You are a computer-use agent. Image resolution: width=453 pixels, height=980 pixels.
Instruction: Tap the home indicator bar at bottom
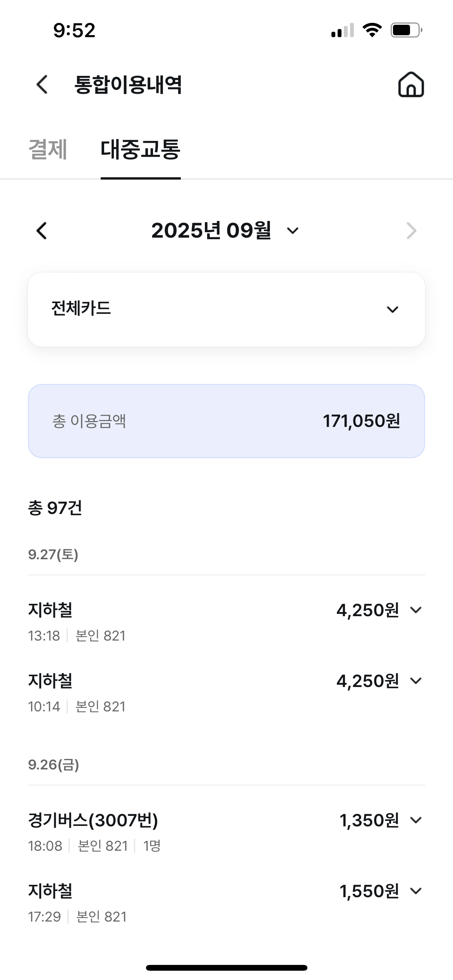pos(226,968)
